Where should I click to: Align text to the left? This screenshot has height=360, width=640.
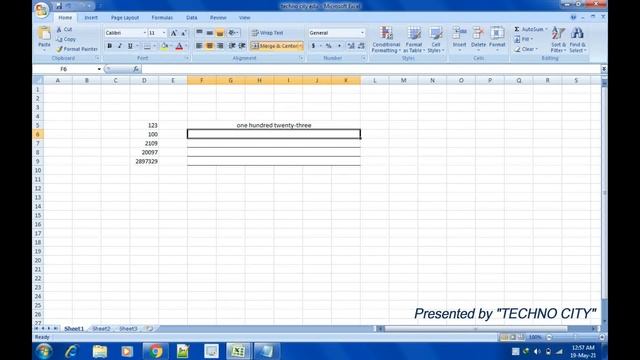point(199,46)
